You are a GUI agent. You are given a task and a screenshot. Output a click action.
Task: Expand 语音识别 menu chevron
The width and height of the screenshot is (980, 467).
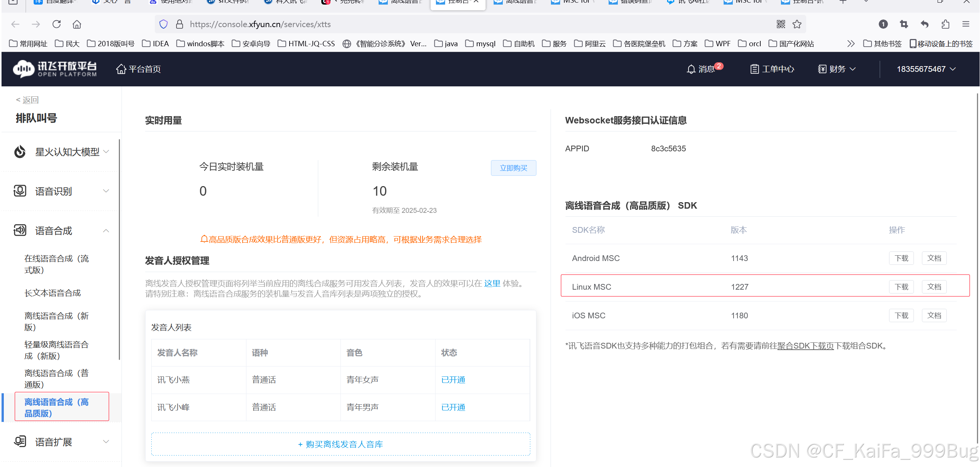106,191
